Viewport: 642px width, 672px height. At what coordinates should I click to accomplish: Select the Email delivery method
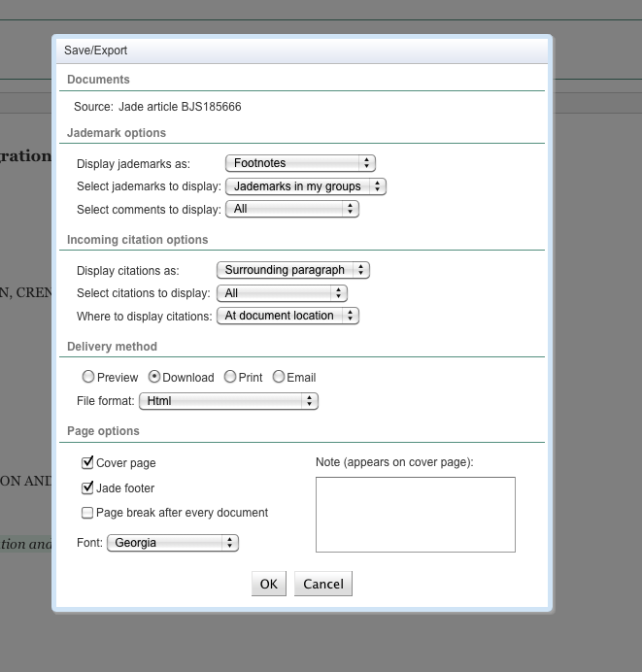pyautogui.click(x=279, y=377)
